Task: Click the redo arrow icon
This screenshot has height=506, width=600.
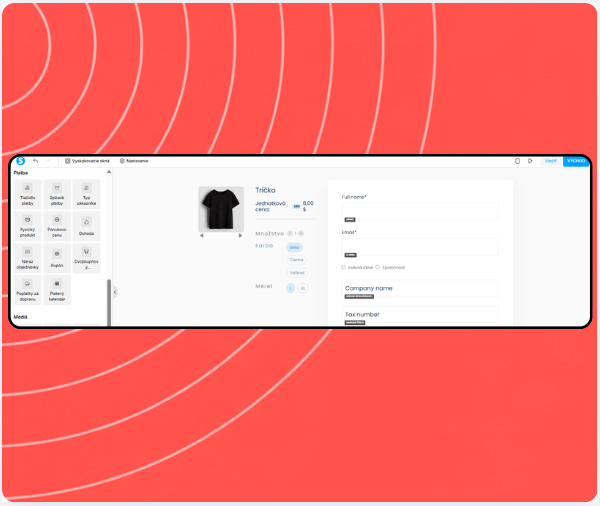Action: pyautogui.click(x=48, y=161)
